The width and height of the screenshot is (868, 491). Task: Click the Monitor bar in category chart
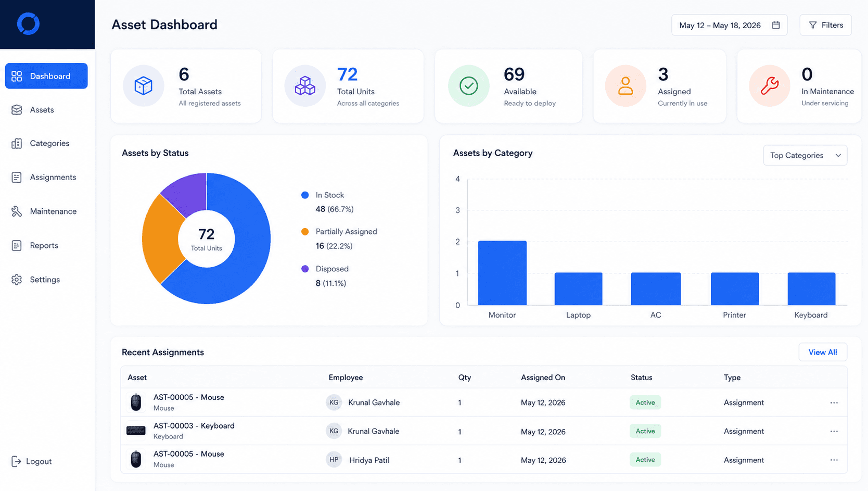502,273
